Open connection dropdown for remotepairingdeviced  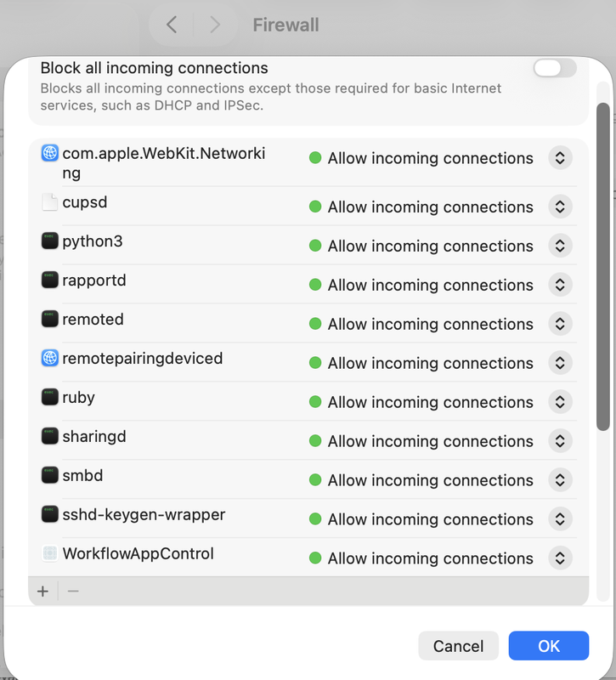click(x=560, y=363)
